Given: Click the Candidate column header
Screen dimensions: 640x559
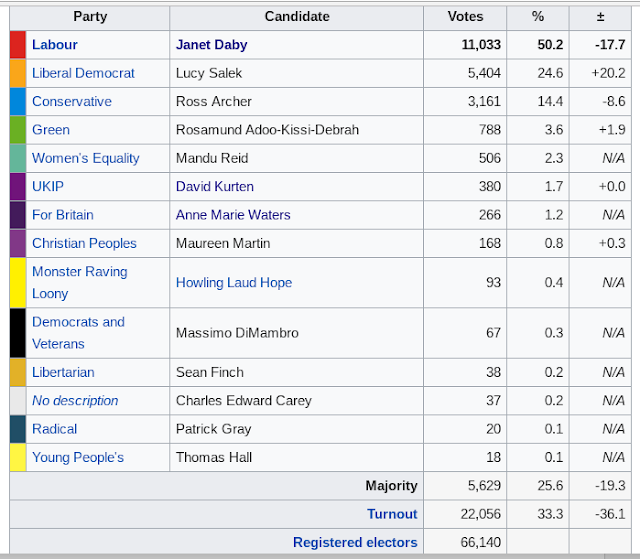Looking at the screenshot, I should coord(297,17).
